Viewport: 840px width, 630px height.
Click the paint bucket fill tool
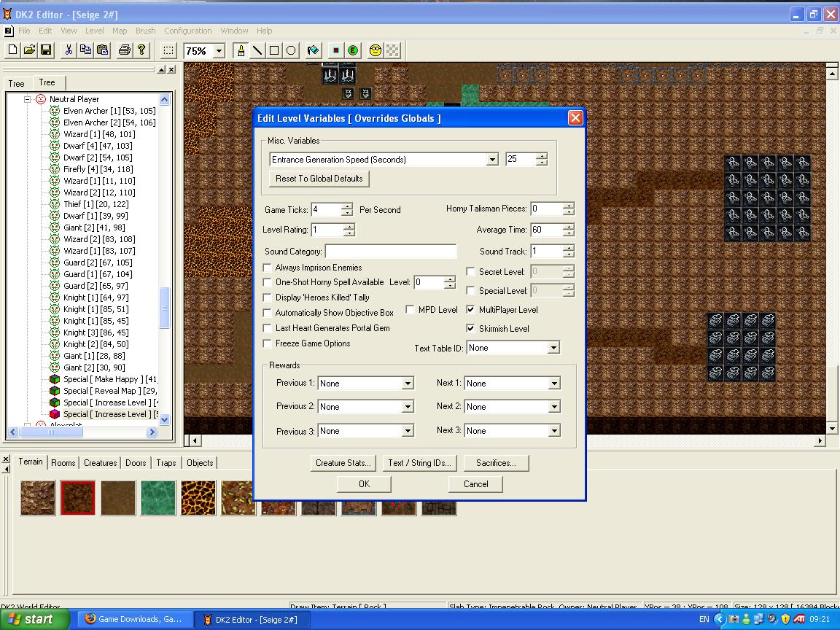(313, 50)
